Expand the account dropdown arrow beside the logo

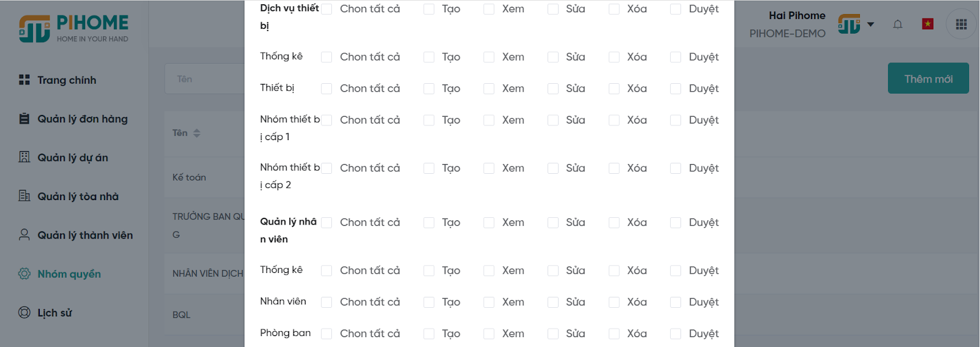pyautogui.click(x=870, y=24)
